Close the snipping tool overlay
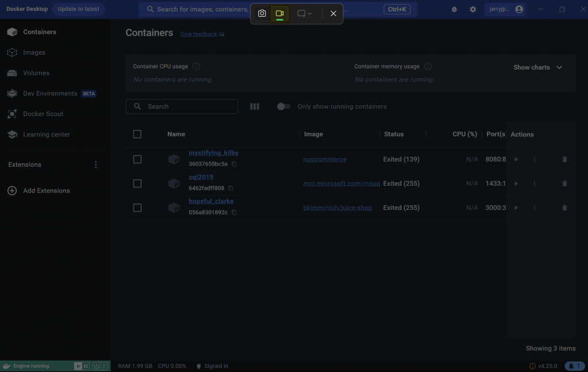Viewport: 588px width, 372px height. [334, 14]
